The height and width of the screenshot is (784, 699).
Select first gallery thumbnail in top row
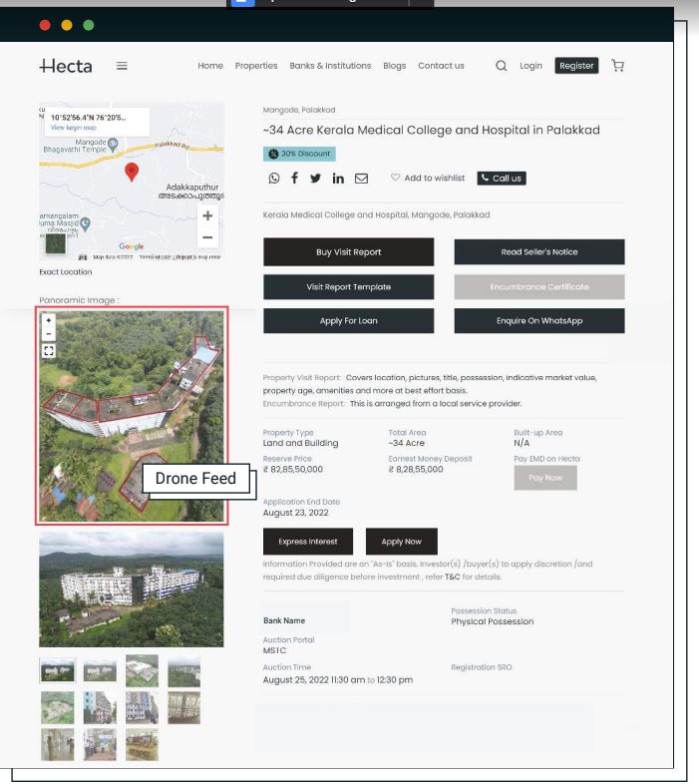[x=58, y=670]
